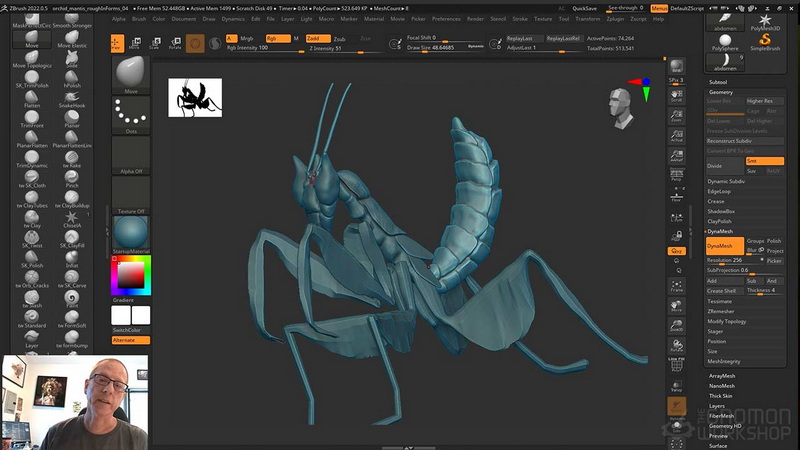This screenshot has width=800, height=450.
Task: Click the Frame icon in right shelf
Action: pyautogui.click(x=677, y=286)
